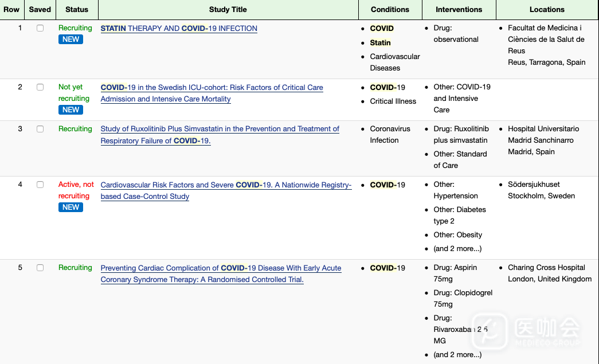Click the NEW badge under Not yet recruiting

click(71, 110)
